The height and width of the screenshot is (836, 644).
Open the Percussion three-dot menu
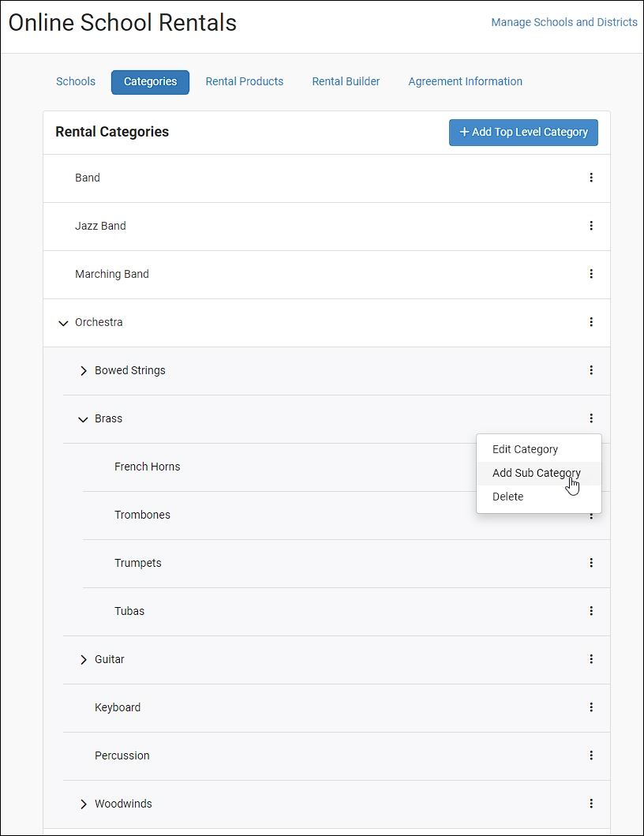point(590,755)
